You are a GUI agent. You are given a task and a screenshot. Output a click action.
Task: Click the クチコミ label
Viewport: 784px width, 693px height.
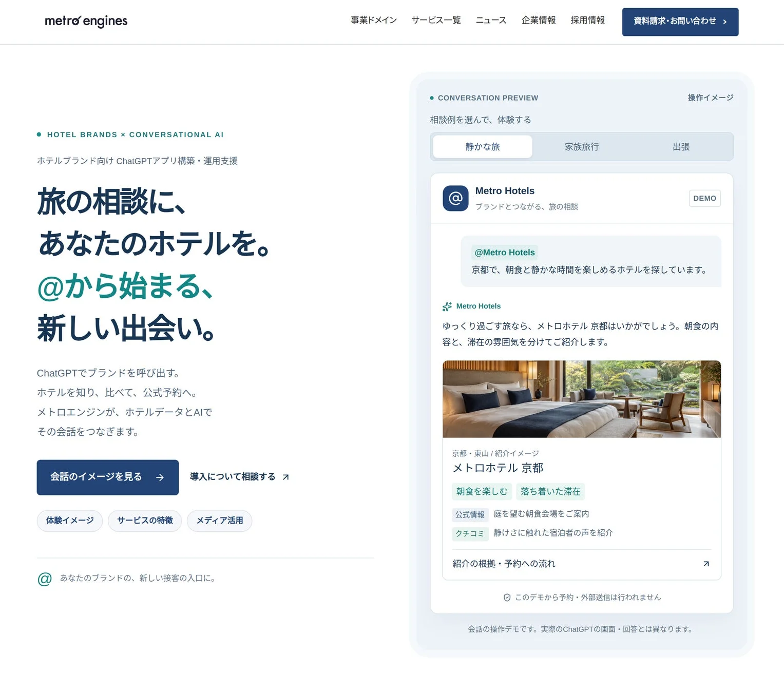tap(470, 533)
